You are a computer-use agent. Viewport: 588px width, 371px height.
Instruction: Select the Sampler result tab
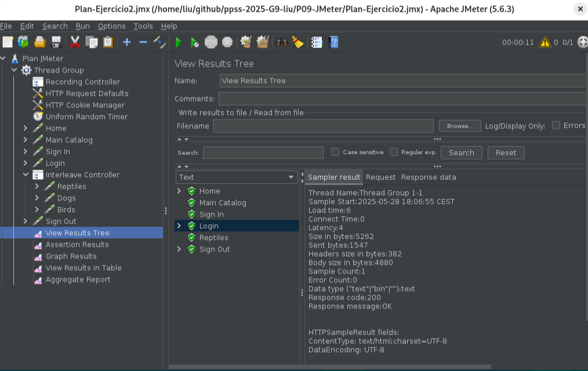(x=334, y=177)
